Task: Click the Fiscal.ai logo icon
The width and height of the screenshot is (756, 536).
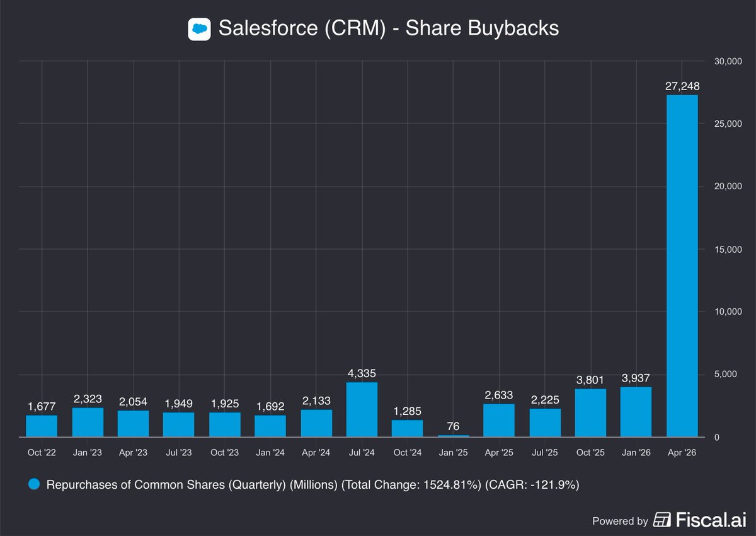Action: (662, 520)
